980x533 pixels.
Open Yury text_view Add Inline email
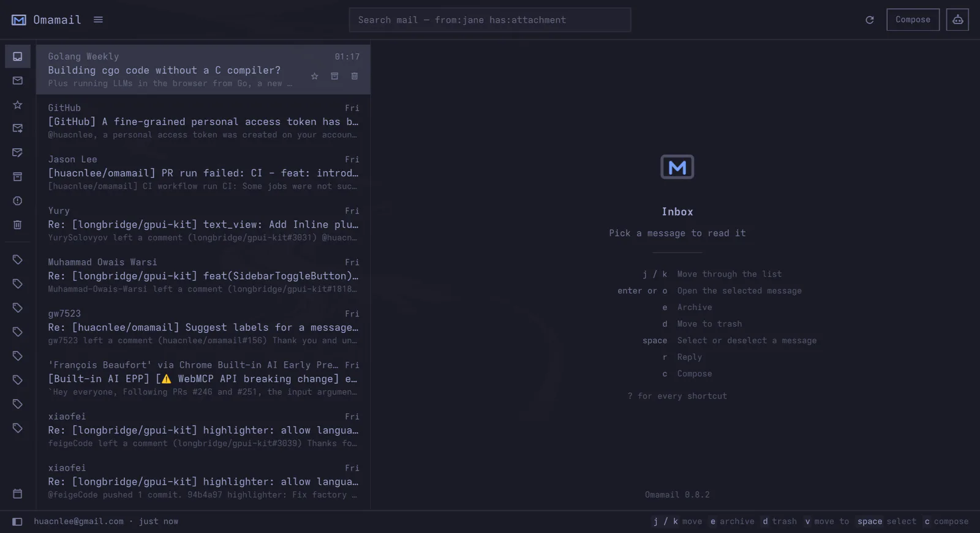click(x=203, y=224)
